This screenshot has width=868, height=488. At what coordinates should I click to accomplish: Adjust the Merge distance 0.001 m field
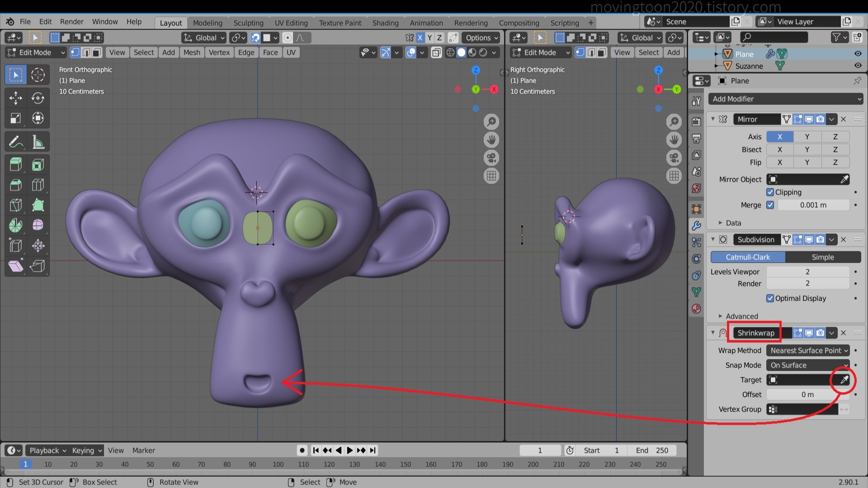click(813, 205)
